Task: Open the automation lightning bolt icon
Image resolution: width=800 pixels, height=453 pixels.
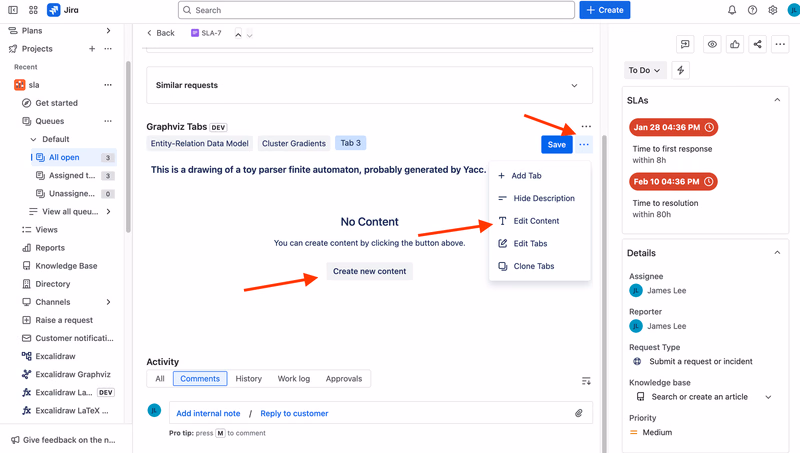Action: pos(681,70)
